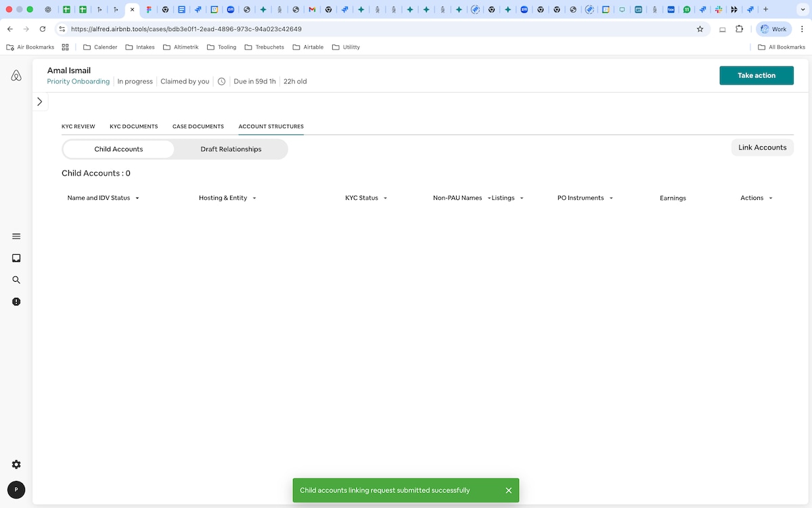Open the alert exclamation icon in sidebar

(16, 301)
